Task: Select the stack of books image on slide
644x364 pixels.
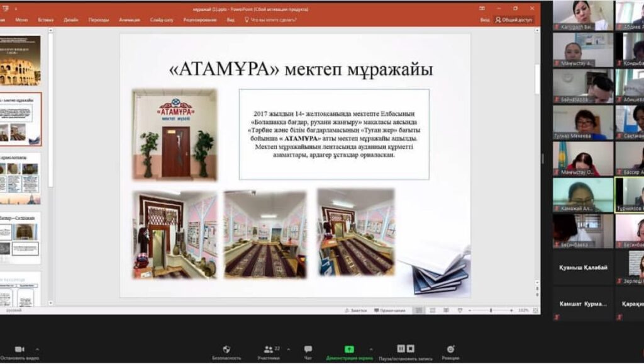Action: 434,266
